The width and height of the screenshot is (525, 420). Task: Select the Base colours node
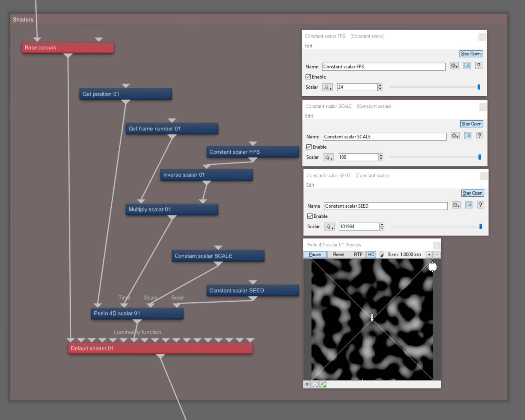click(68, 48)
